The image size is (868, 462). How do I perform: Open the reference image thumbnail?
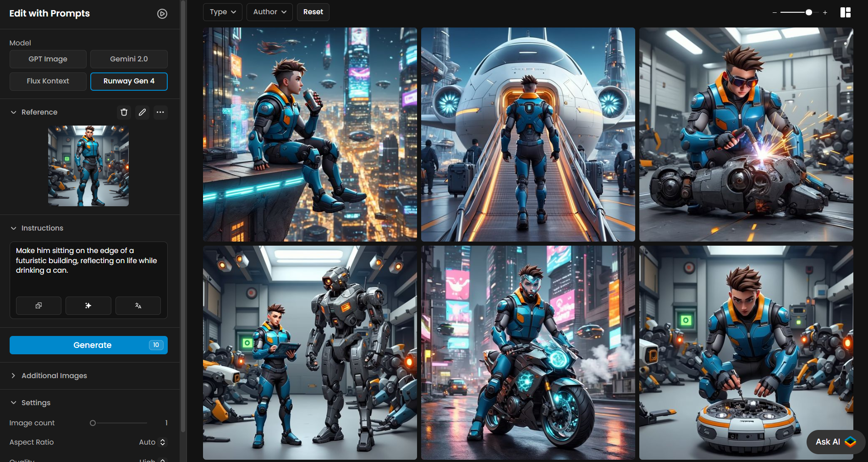(x=88, y=166)
